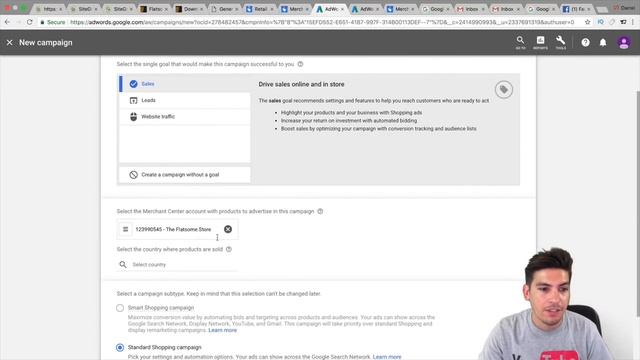Open Learn more link under Smart Shopping
Image resolution: width=640 pixels, height=360 pixels.
pyautogui.click(x=222, y=330)
